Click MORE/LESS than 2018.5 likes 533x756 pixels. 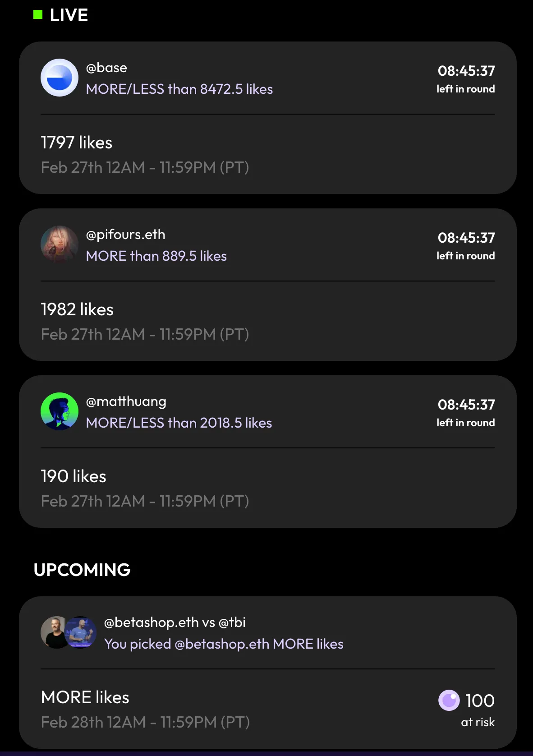(x=179, y=423)
